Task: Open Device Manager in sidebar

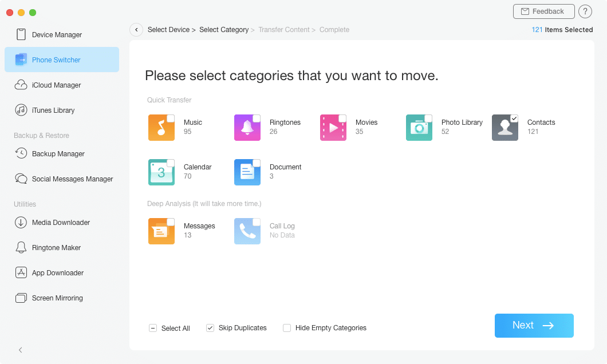Action: click(57, 35)
